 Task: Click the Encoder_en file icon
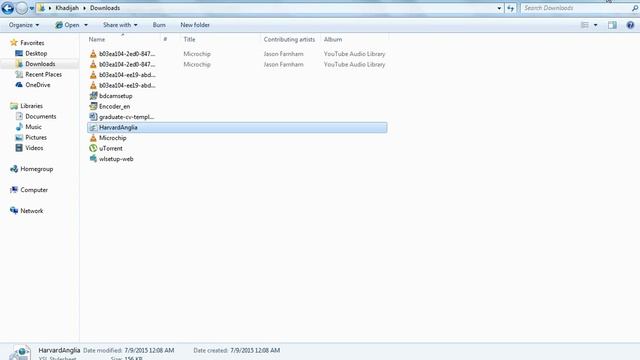point(93,107)
